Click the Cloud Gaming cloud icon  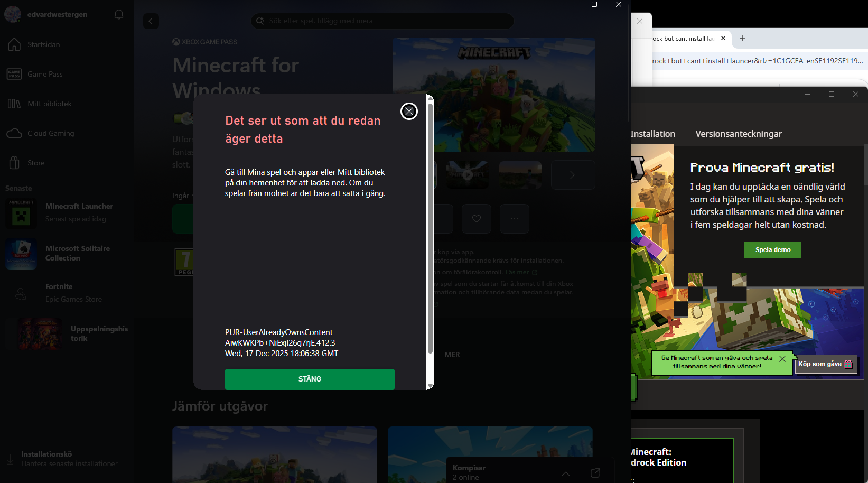(14, 133)
